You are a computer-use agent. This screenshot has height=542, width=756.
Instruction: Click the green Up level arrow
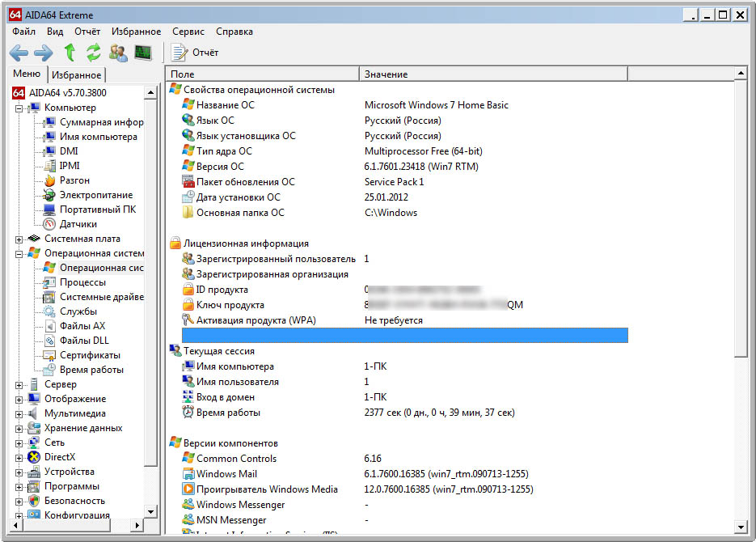(70, 53)
